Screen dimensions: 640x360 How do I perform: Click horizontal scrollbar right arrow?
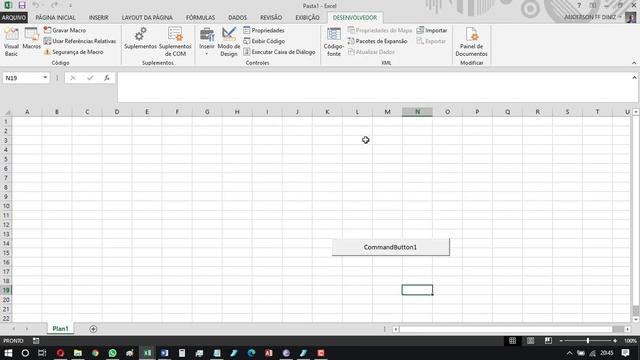(627, 329)
